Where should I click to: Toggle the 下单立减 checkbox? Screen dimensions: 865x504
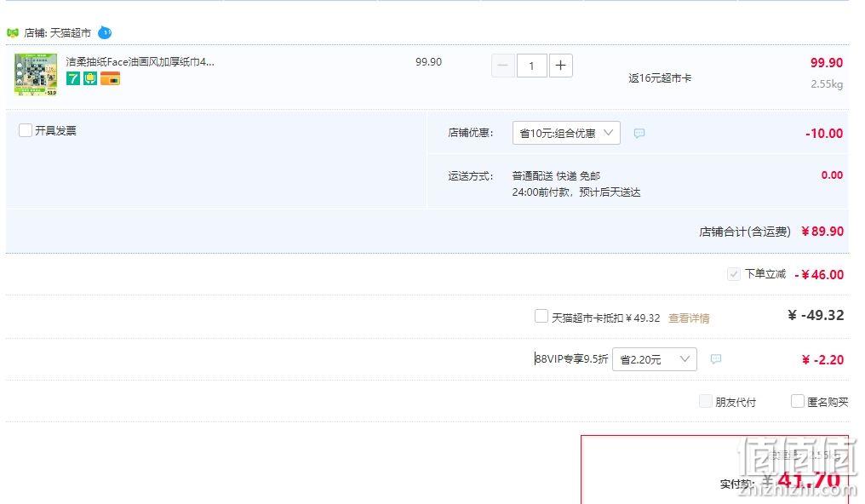[733, 274]
